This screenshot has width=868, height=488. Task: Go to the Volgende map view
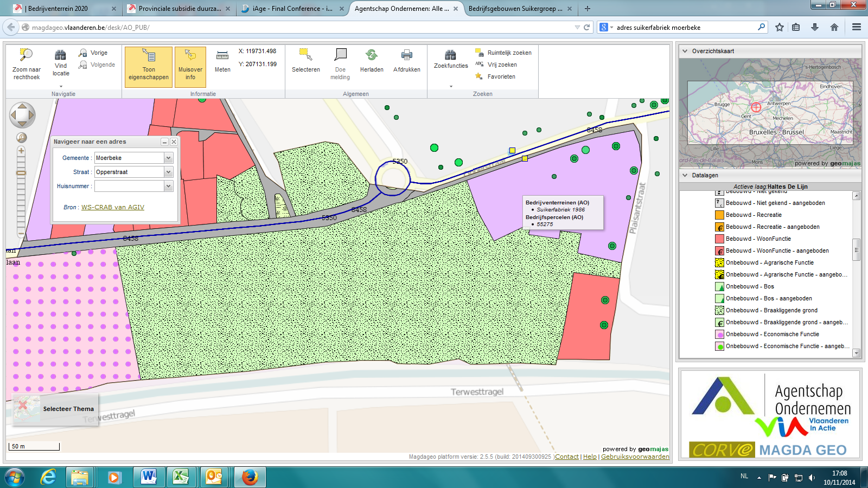click(x=97, y=65)
